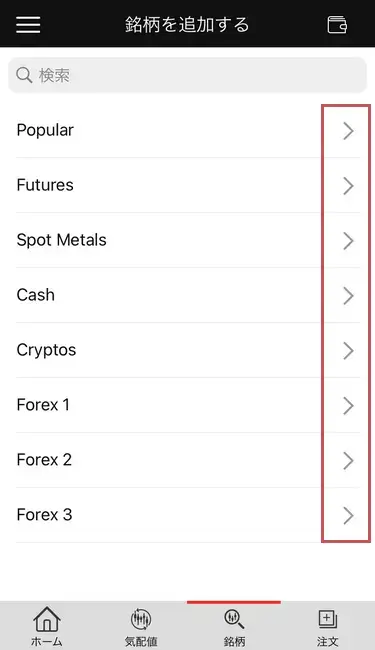Choose the Forex 2 list entry
The height and width of the screenshot is (650, 375).
pos(188,460)
